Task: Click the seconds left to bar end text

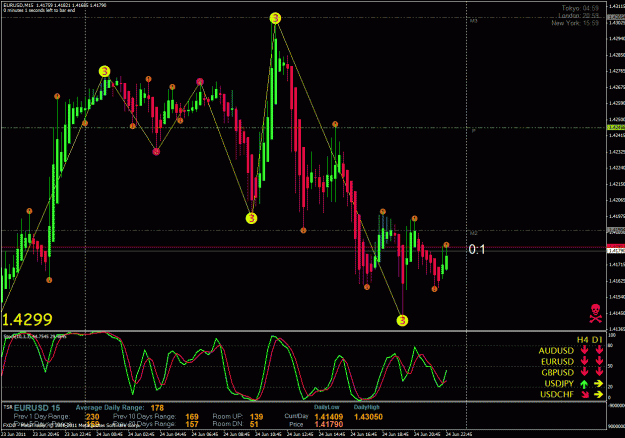Action: [39, 10]
